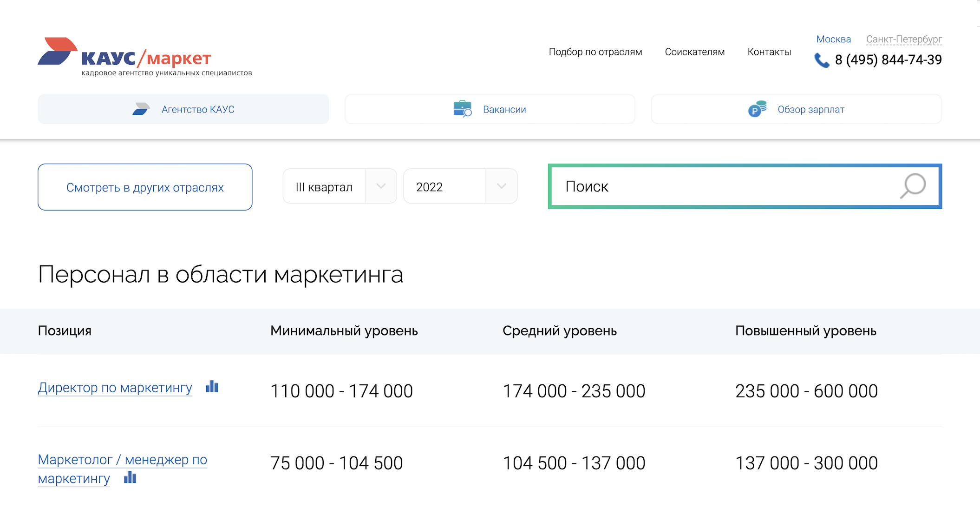Click the coins icon on Обзор зарплат tab
Screen dimensions: 980x528
pyautogui.click(x=757, y=109)
